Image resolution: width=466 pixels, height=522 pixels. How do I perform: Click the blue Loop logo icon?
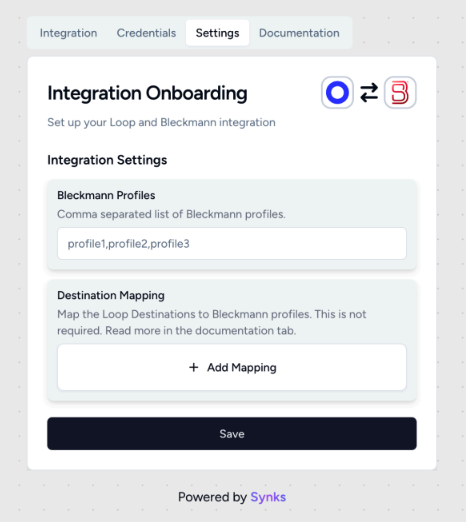tap(337, 92)
